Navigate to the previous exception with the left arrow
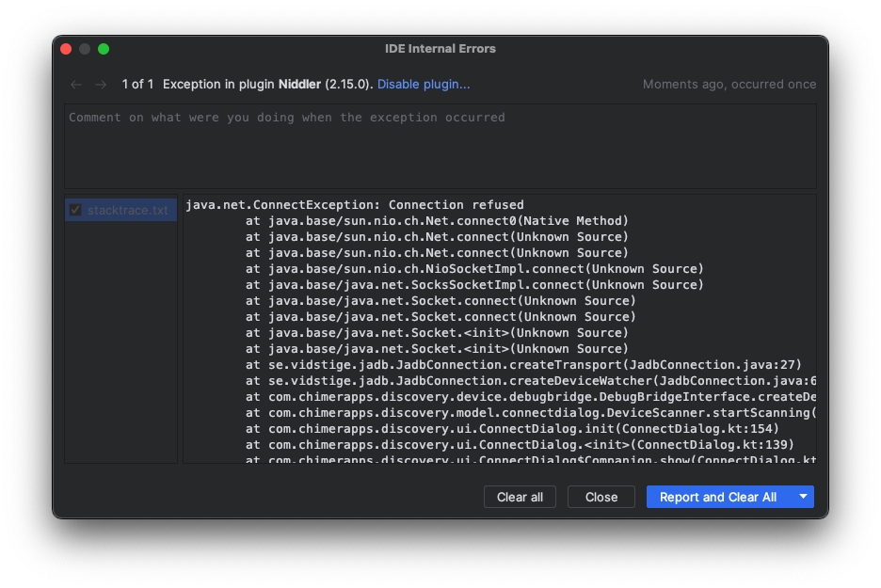This screenshot has height=588, width=881. coord(75,84)
